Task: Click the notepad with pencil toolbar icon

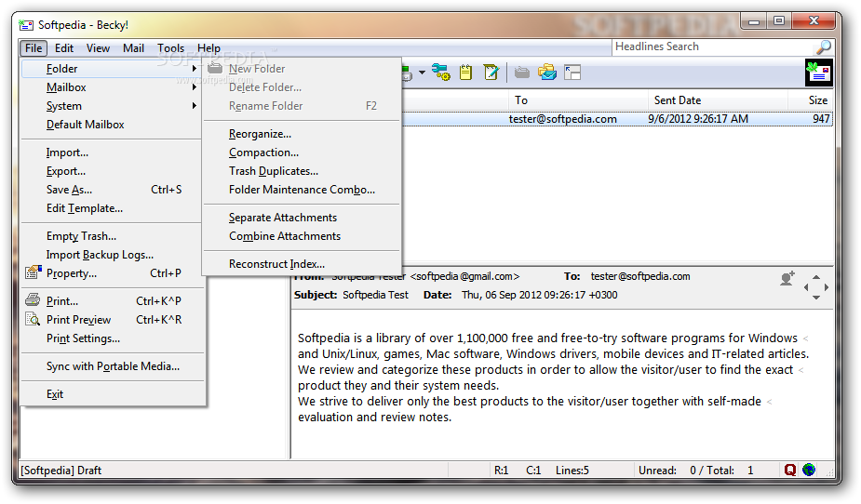Action: 491,73
